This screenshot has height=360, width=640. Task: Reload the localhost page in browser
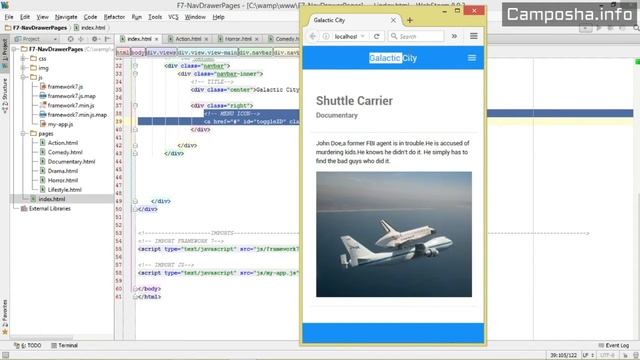pyautogui.click(x=376, y=36)
